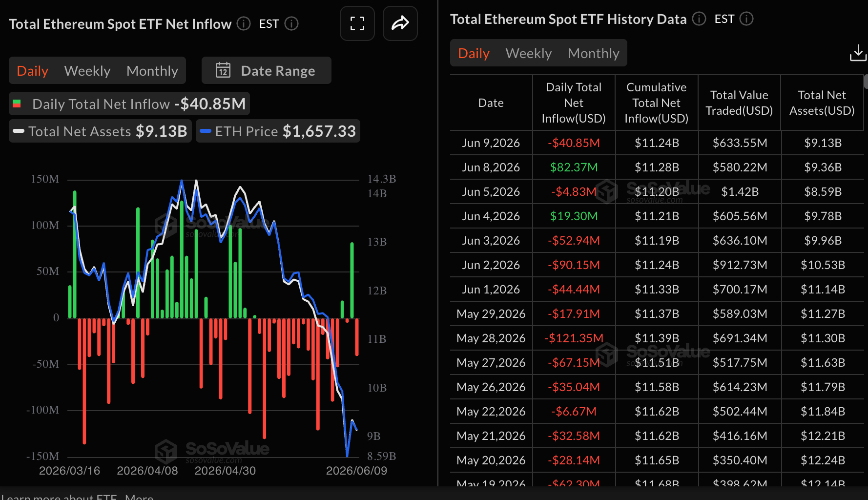The width and height of the screenshot is (868, 500).
Task: Select the Jun 5,2026 date cell
Action: (x=491, y=191)
